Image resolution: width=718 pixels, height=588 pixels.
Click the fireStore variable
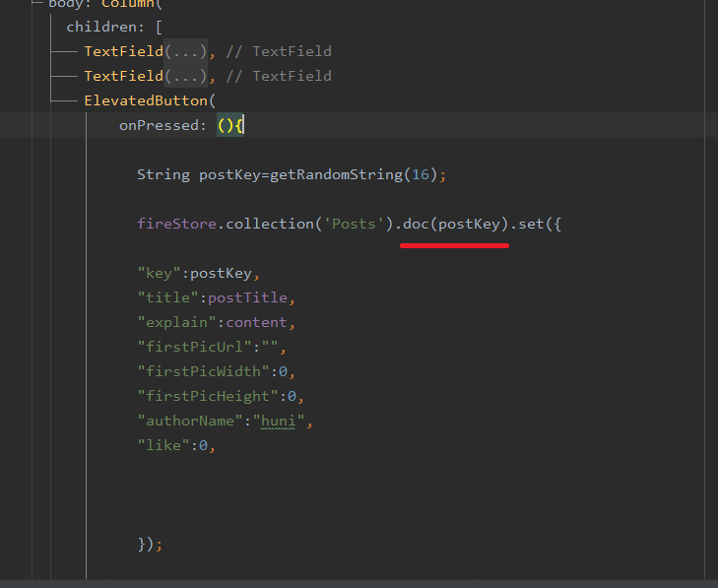[x=176, y=224]
